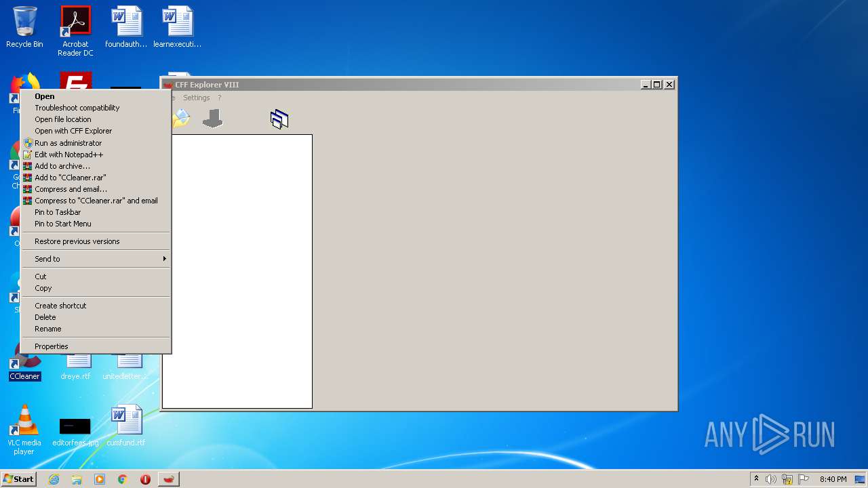This screenshot has height=488, width=868.
Task: Open Properties from the context menu
Action: point(96,346)
